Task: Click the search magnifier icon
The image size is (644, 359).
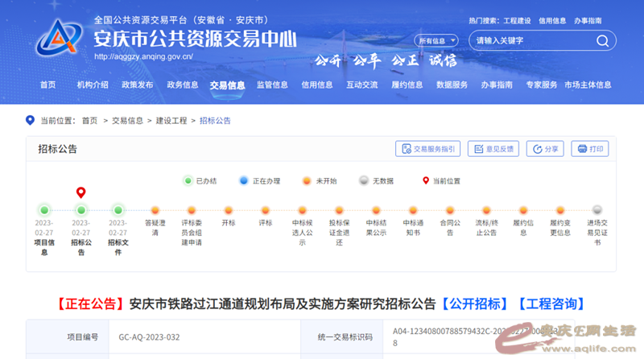Action: coord(602,40)
